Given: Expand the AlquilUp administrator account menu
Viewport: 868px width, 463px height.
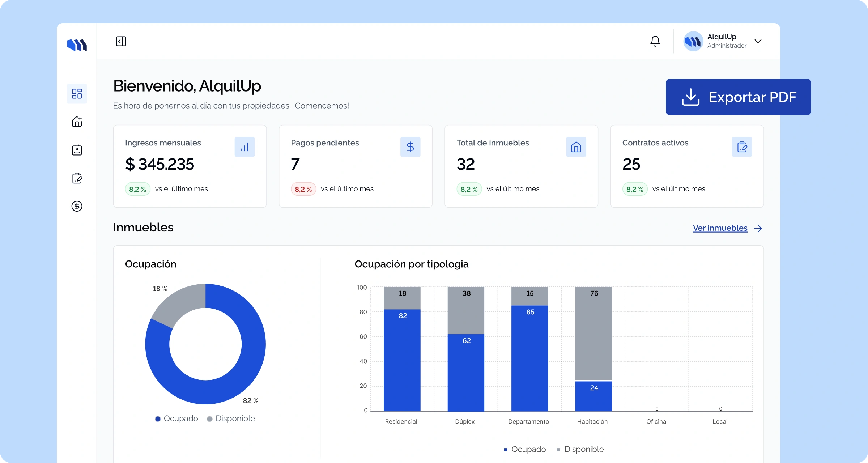Looking at the screenshot, I should pyautogui.click(x=758, y=41).
